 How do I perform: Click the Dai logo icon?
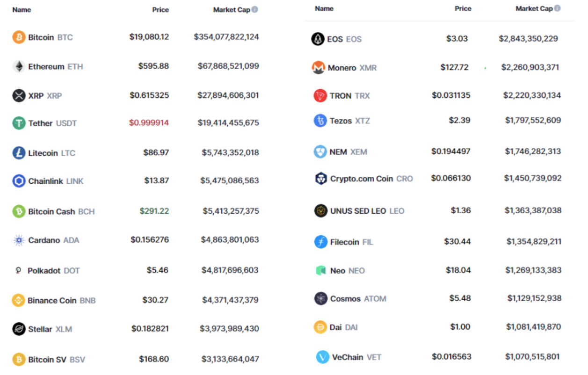click(320, 327)
